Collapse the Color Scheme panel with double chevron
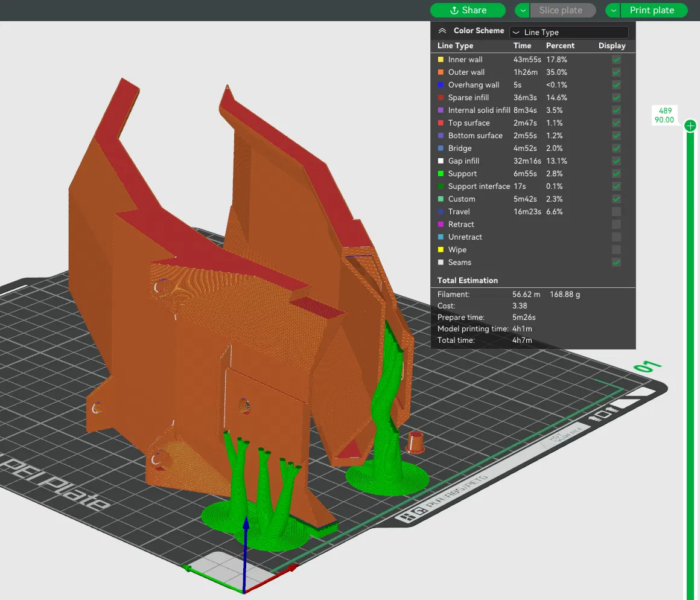700x600 pixels. point(442,31)
